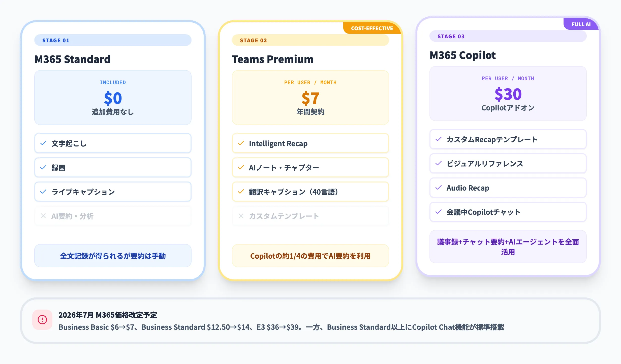Select the STAGE 02 label
The image size is (621, 364).
(x=253, y=40)
